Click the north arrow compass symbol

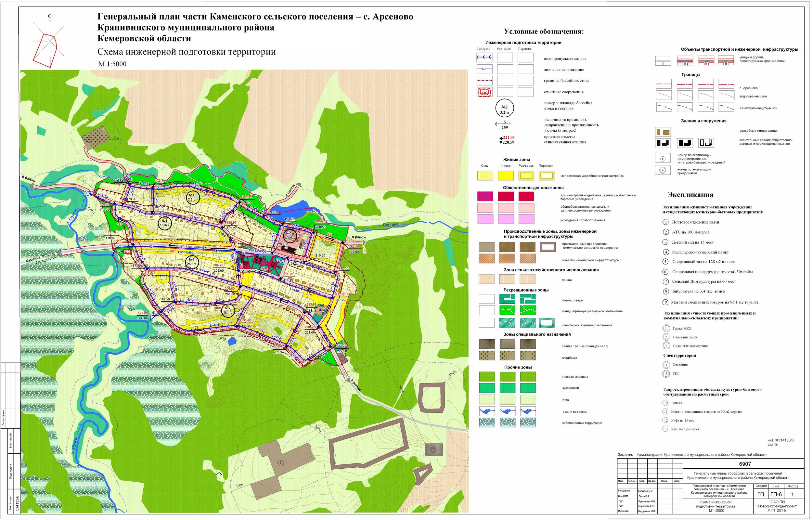click(48, 41)
